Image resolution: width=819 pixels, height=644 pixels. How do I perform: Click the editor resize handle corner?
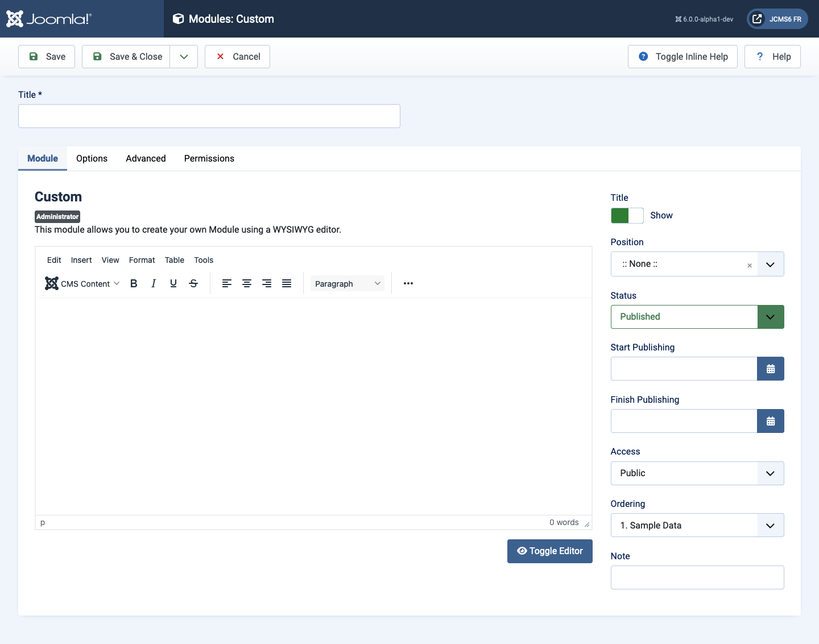pos(587,524)
